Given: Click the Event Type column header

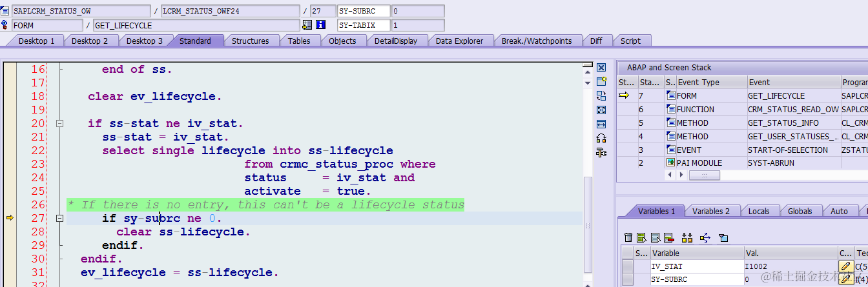Looking at the screenshot, I should coord(710,82).
